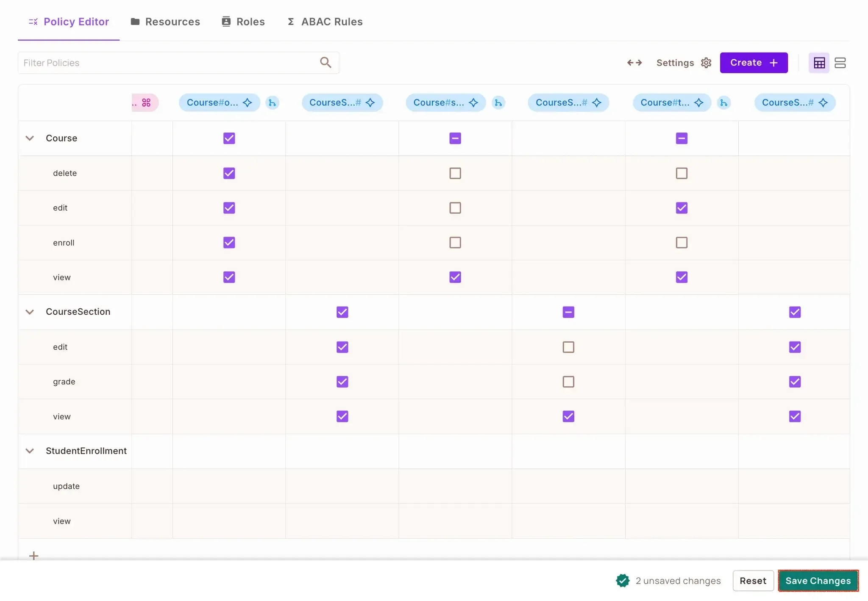Viewport: 868px width, 601px height.
Task: Switch to list rows view icon
Action: click(840, 63)
